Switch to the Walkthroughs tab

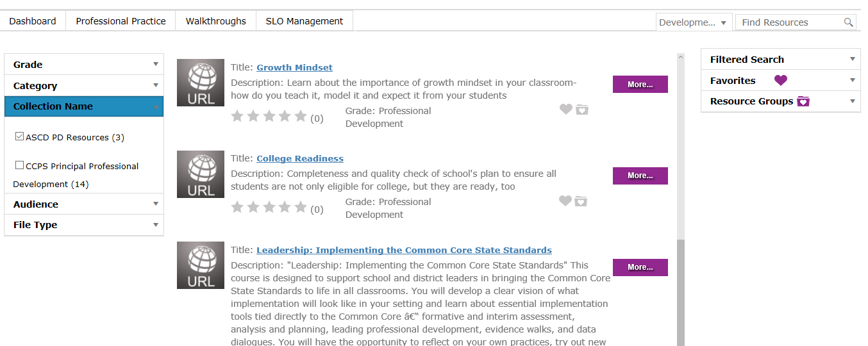coord(216,21)
